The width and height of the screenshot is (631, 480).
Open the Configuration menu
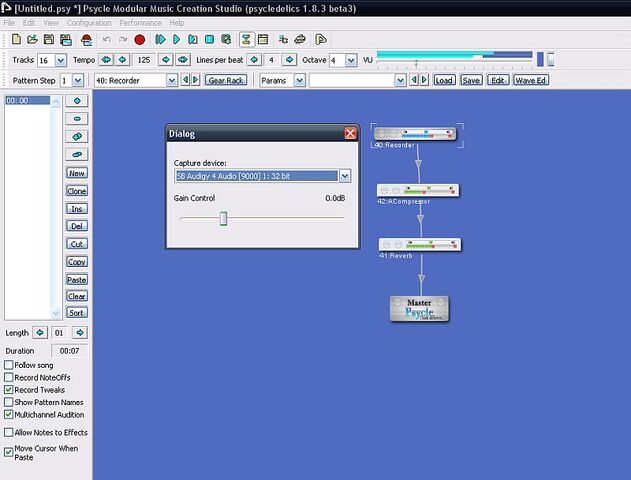[89, 23]
